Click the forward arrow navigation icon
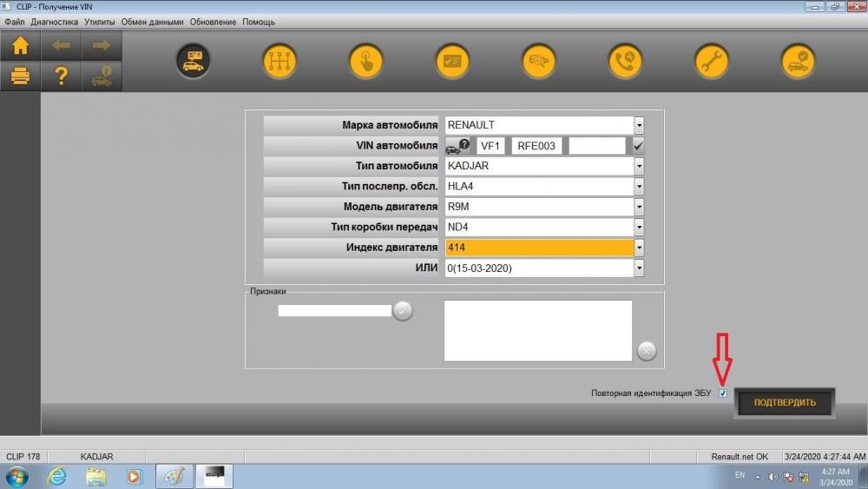The width and height of the screenshot is (868, 489). pyautogui.click(x=102, y=45)
